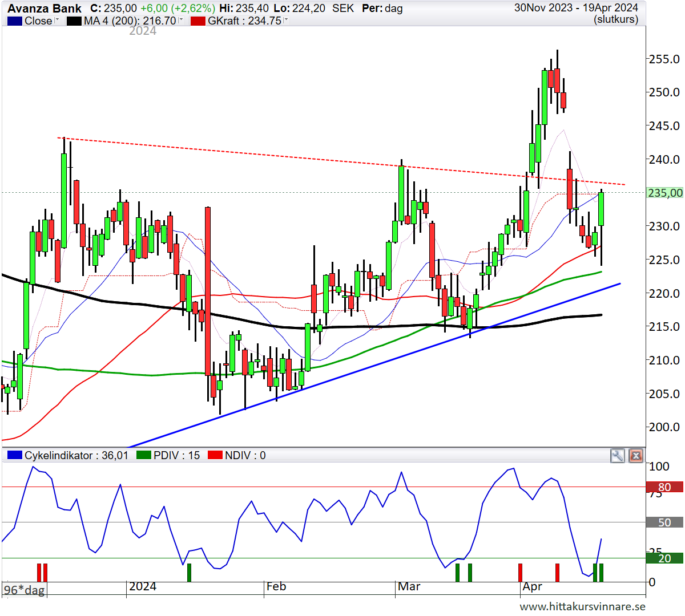
Task: Click the red NDIV color swatch
Action: click(215, 455)
